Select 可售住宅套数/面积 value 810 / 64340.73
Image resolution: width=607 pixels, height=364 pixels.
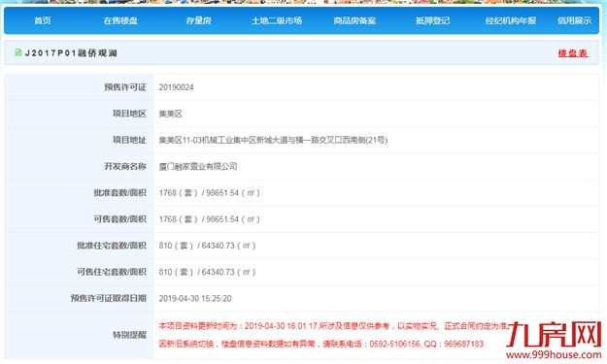point(208,272)
